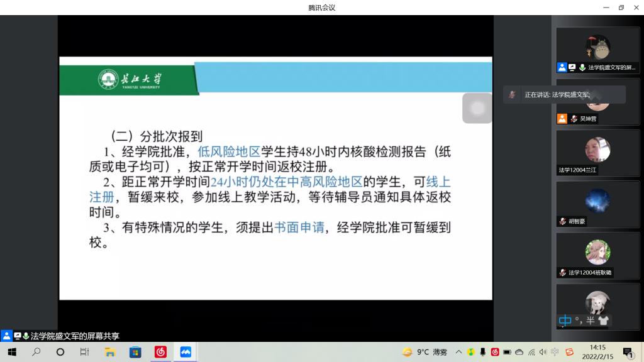Open Tencent Meeting from the taskbar
644x362 pixels.
point(185,353)
